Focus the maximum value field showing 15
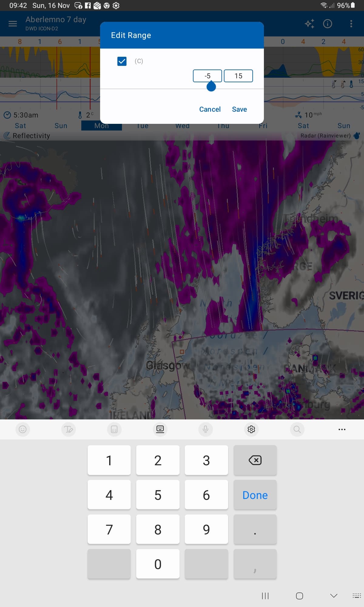 (x=238, y=76)
